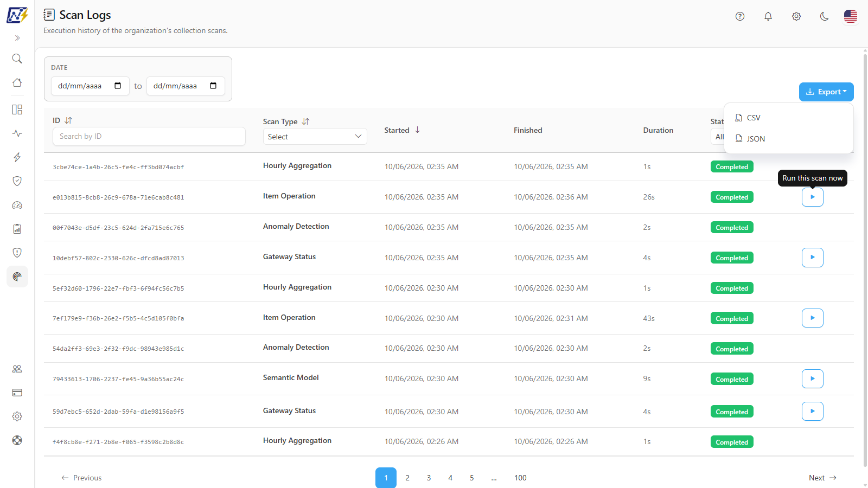The height and width of the screenshot is (488, 868).
Task: Open the help question mark icon
Action: (x=740, y=16)
